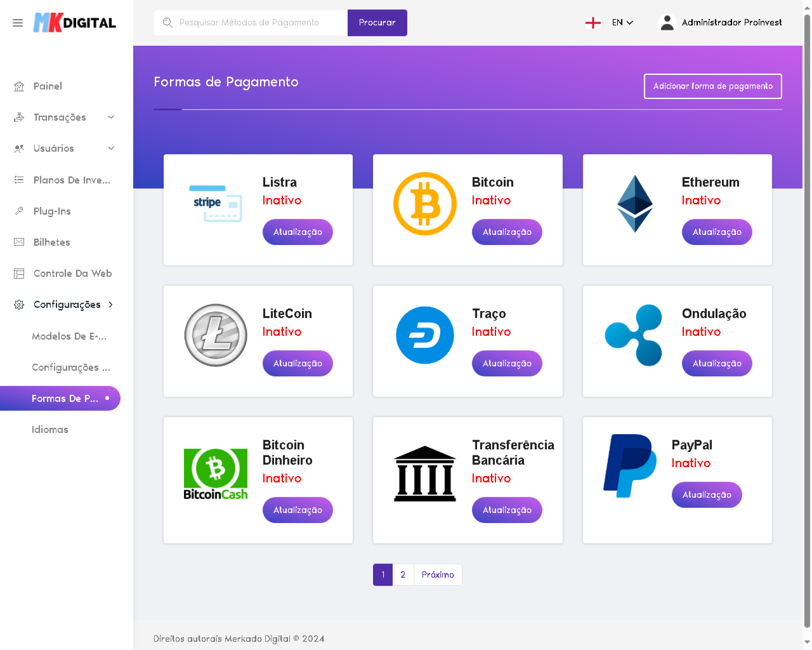Open the EN language dropdown

click(x=622, y=23)
